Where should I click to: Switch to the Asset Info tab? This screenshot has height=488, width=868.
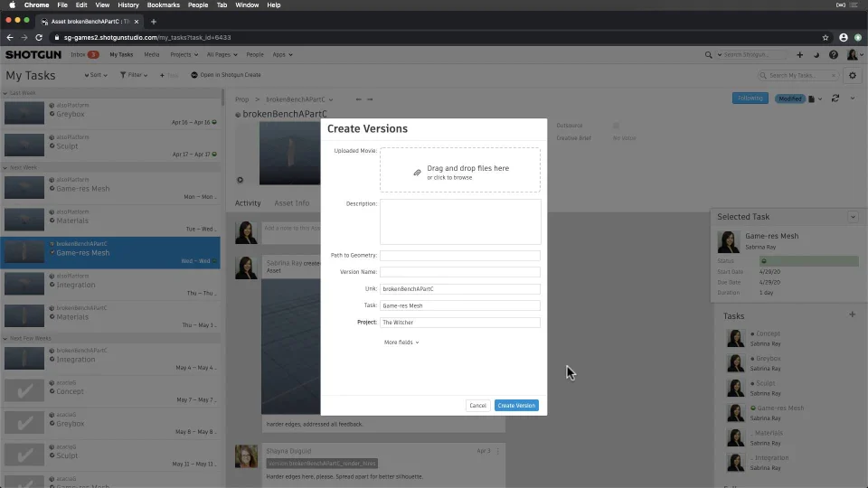[x=292, y=203]
